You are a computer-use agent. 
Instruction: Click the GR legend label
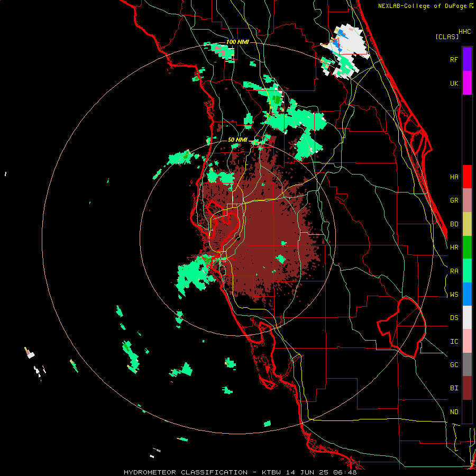coord(454,200)
